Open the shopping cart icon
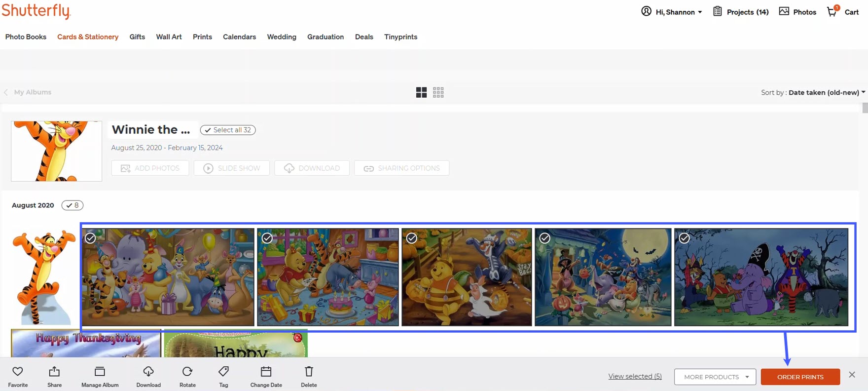The image size is (868, 391). [x=832, y=11]
